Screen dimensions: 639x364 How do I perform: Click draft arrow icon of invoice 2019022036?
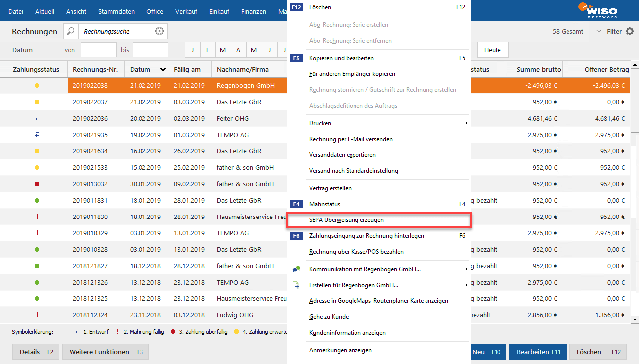(x=37, y=119)
